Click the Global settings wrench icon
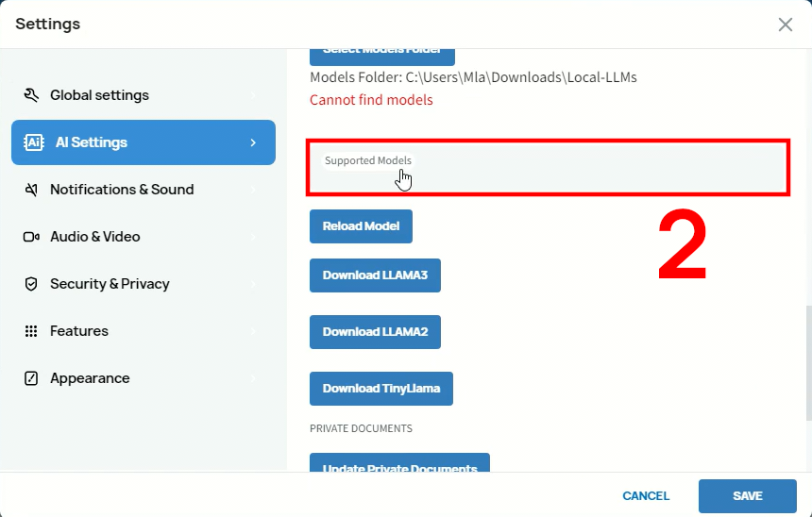Image resolution: width=812 pixels, height=517 pixels. (31, 95)
